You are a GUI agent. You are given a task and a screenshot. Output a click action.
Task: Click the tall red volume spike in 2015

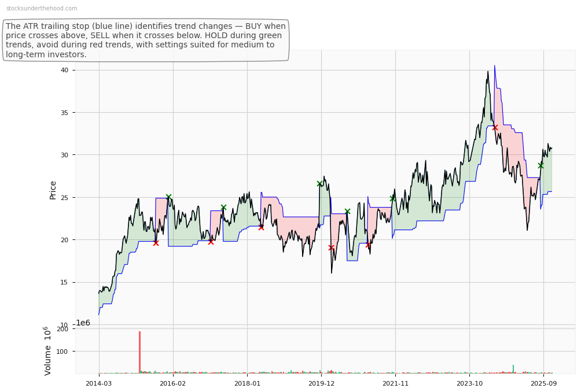tap(139, 353)
